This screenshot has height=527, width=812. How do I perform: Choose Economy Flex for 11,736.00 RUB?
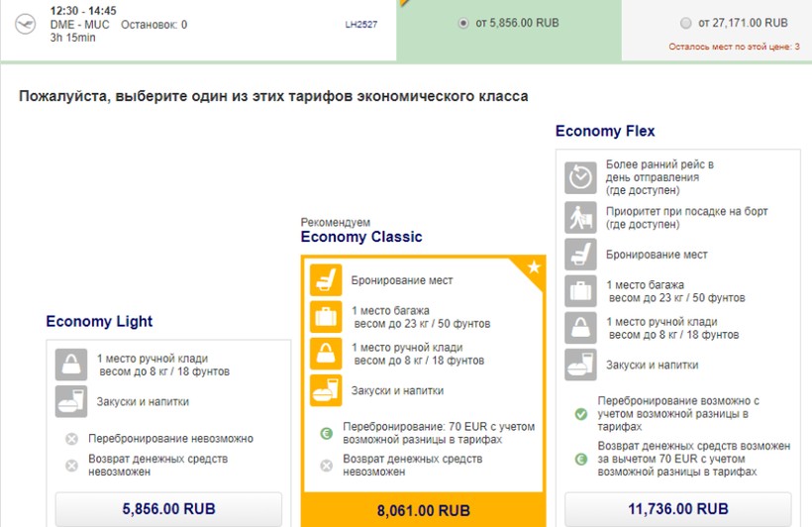[x=677, y=509]
